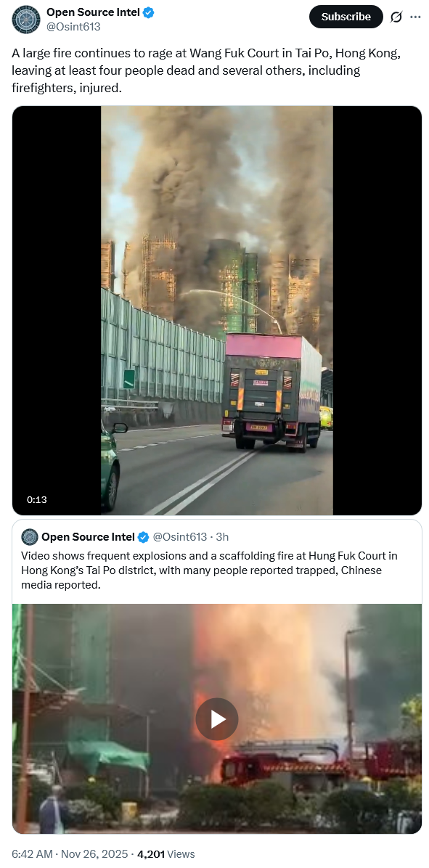Open quoted post text about Hung Fuk Court
The width and height of the screenshot is (429, 868).
(x=209, y=570)
